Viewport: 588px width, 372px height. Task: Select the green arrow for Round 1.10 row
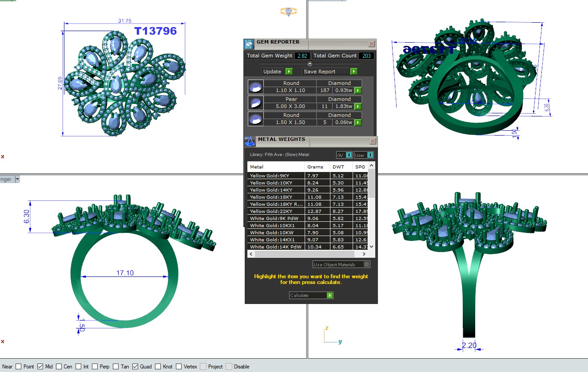click(x=358, y=91)
